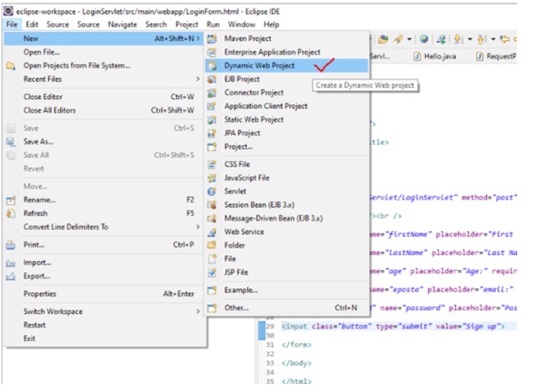Choose Close All Editors from File menu
The height and width of the screenshot is (392, 547).
[x=50, y=110]
